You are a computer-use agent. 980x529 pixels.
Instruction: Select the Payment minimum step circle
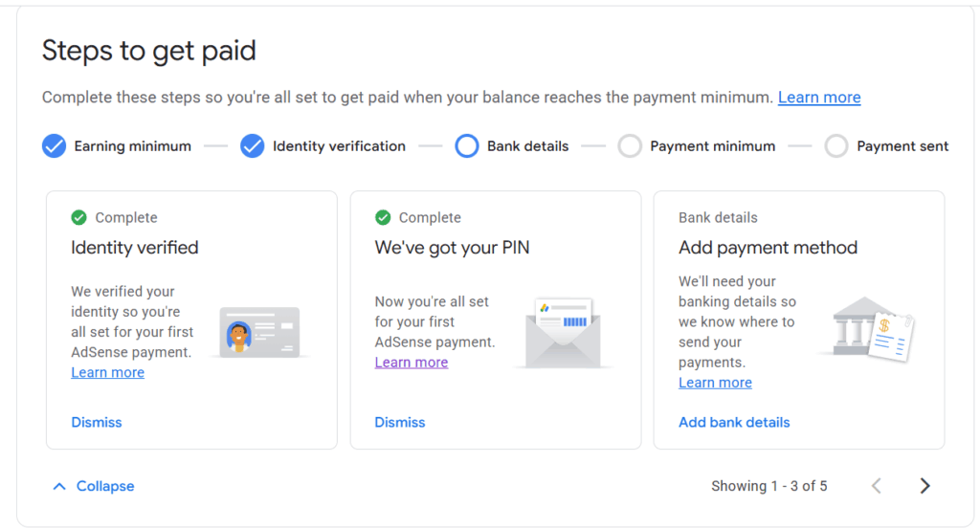630,146
